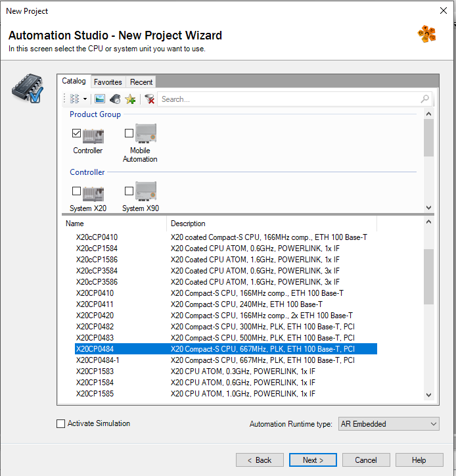Select X20CP0482 row
Image resolution: width=456 pixels, height=476 pixels.
click(x=226, y=327)
